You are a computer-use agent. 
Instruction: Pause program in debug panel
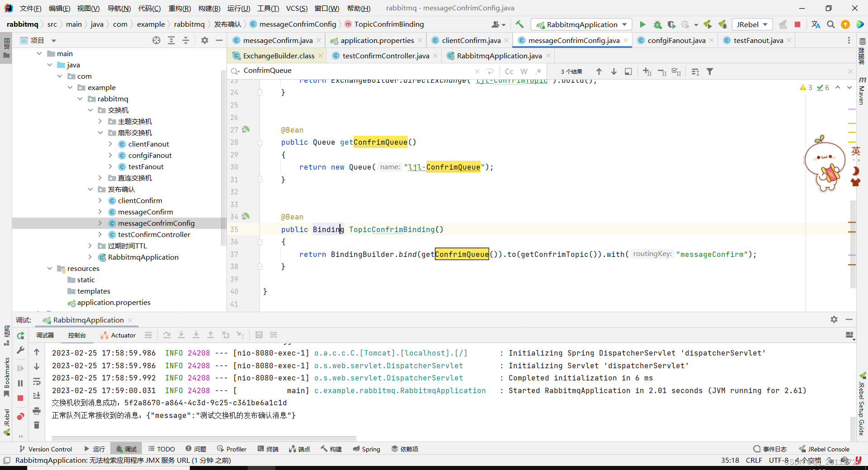coord(20,383)
